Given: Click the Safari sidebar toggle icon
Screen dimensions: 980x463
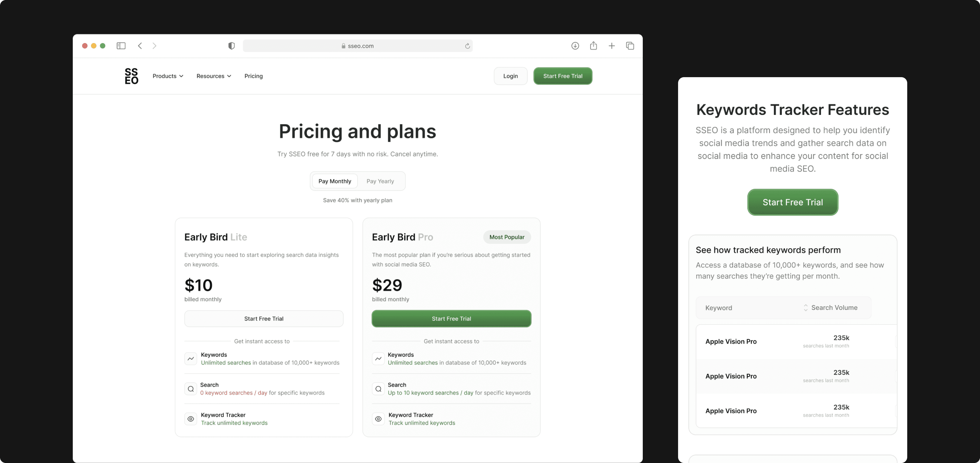Looking at the screenshot, I should pos(121,46).
